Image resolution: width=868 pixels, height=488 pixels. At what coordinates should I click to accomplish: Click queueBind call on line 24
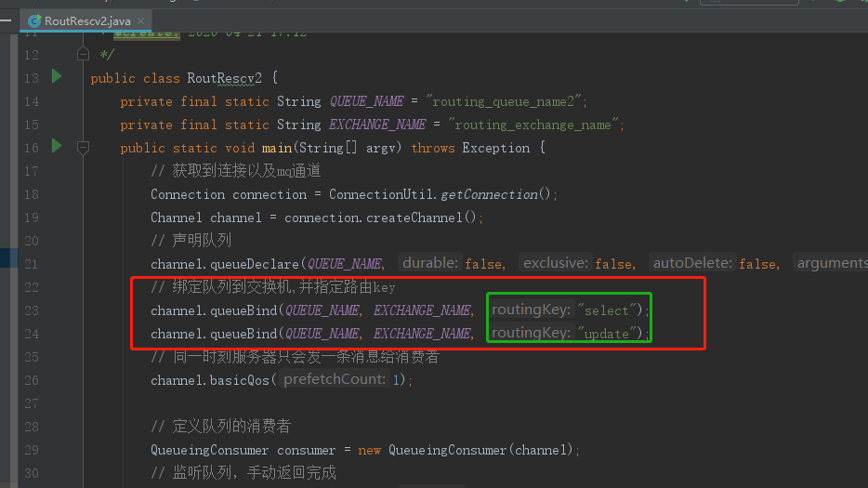point(243,334)
